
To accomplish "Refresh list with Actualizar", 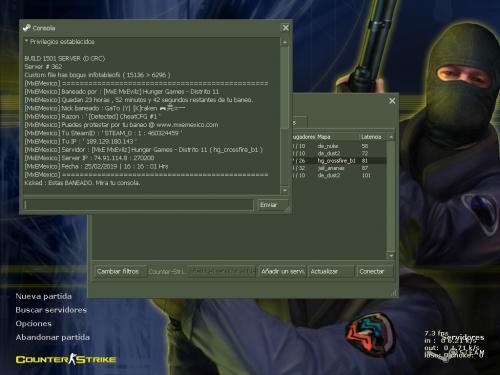I will pos(331,271).
